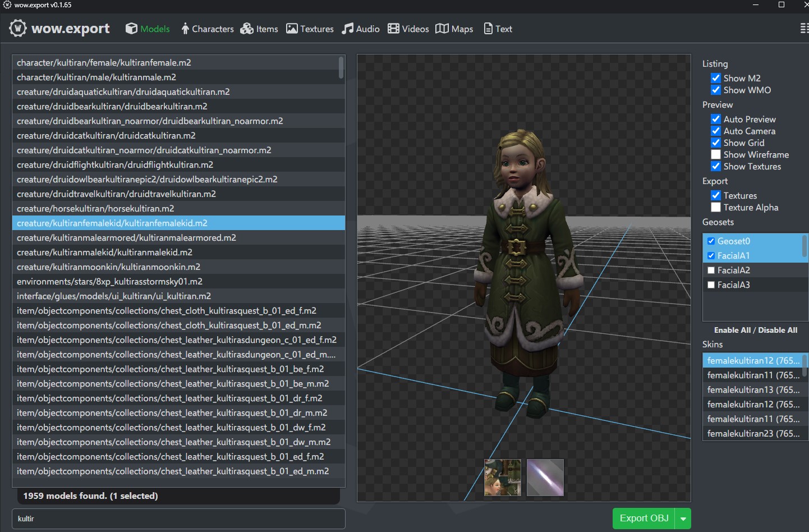Select the kultiranmoonkin.m2 model
The width and height of the screenshot is (809, 532).
pos(178,267)
